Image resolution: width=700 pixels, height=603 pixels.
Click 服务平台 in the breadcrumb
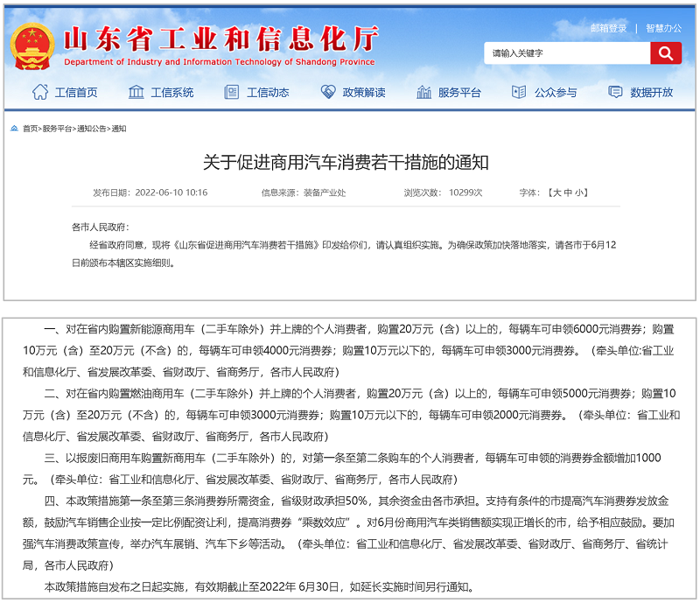pyautogui.click(x=57, y=129)
